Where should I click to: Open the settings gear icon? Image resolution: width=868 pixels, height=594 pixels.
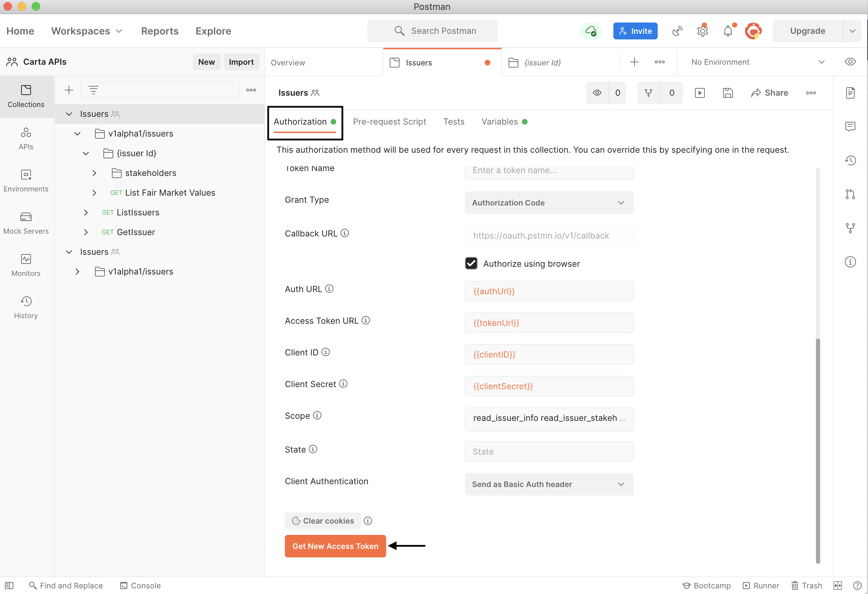pos(702,31)
